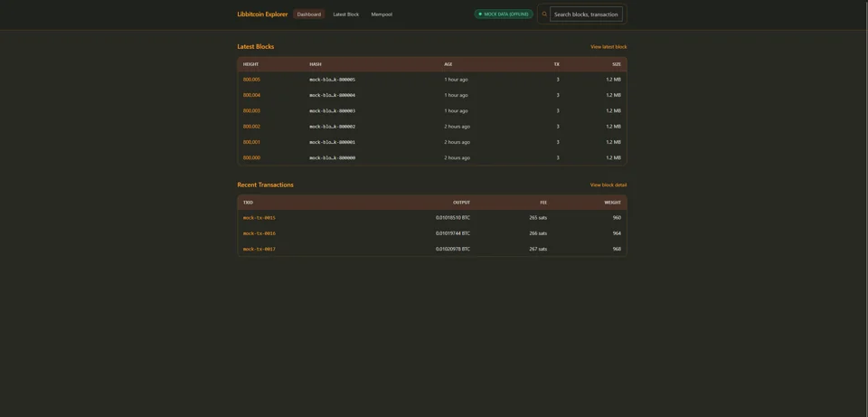Click the FEE column header
This screenshot has width=868, height=417.
(543, 203)
